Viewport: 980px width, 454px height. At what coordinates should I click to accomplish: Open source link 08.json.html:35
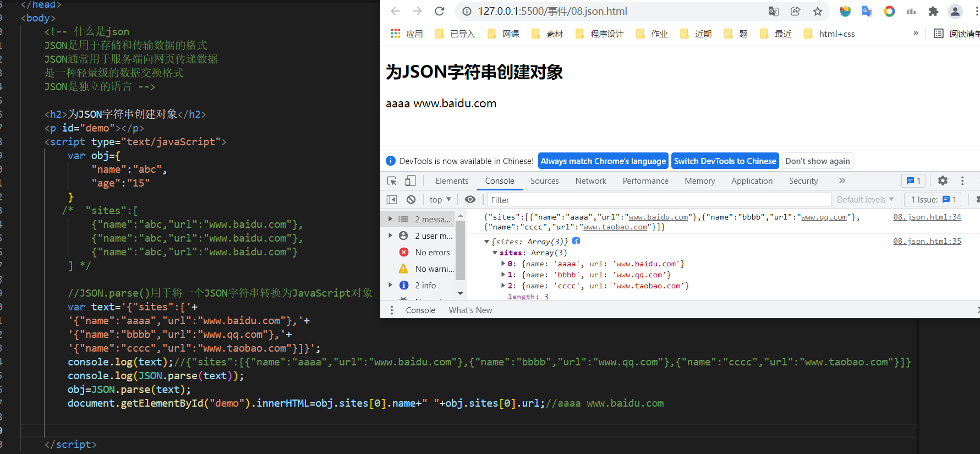tap(927, 241)
